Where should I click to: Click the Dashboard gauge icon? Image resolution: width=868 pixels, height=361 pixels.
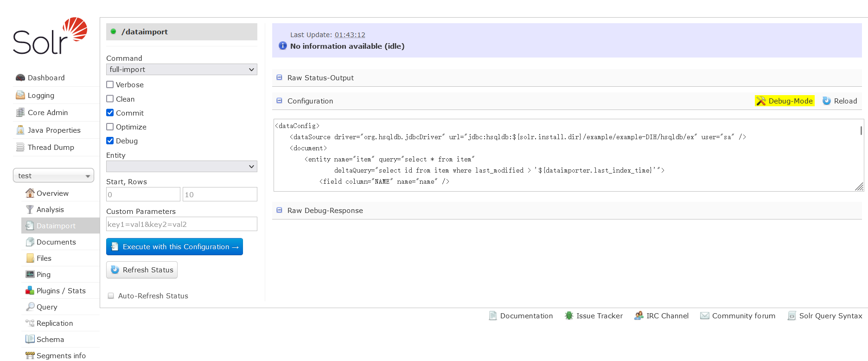20,77
